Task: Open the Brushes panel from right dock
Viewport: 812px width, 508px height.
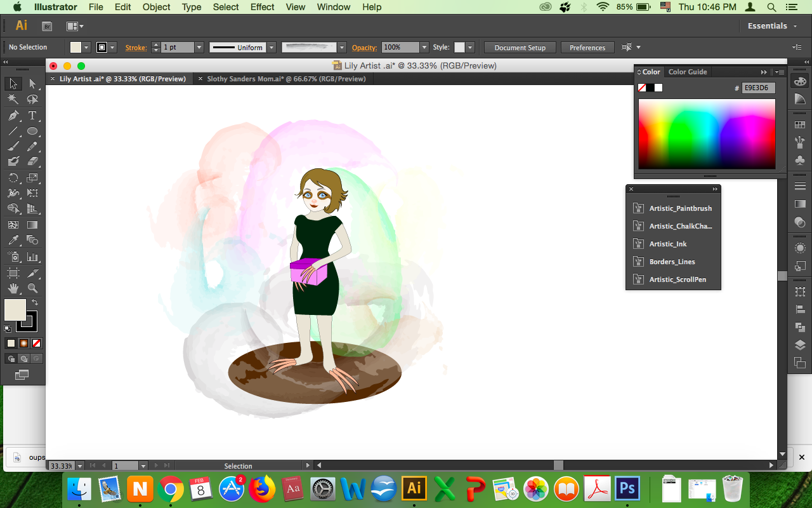Action: point(800,143)
